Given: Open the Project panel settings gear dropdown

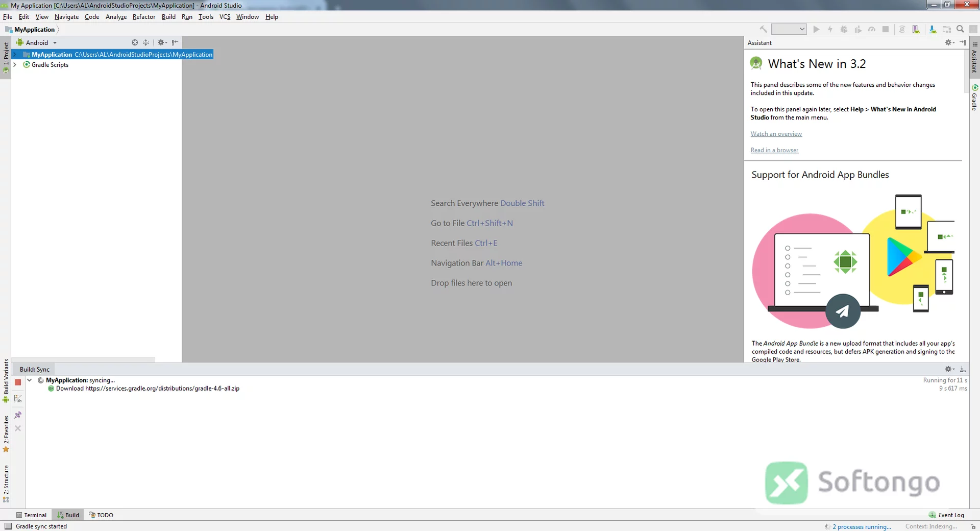Looking at the screenshot, I should [x=162, y=42].
